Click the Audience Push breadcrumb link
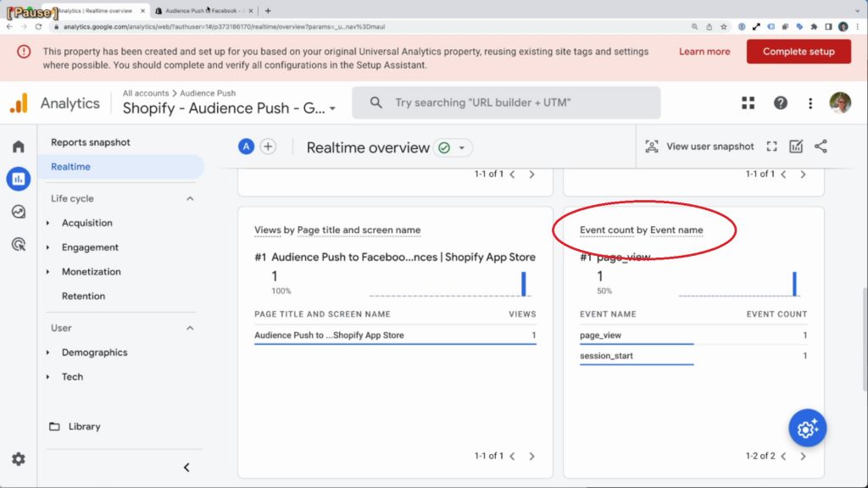The width and height of the screenshot is (868, 488). coord(208,93)
